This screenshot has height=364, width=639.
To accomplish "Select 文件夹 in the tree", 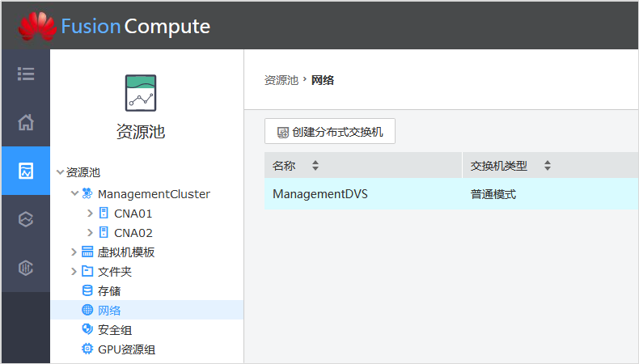I will (115, 272).
